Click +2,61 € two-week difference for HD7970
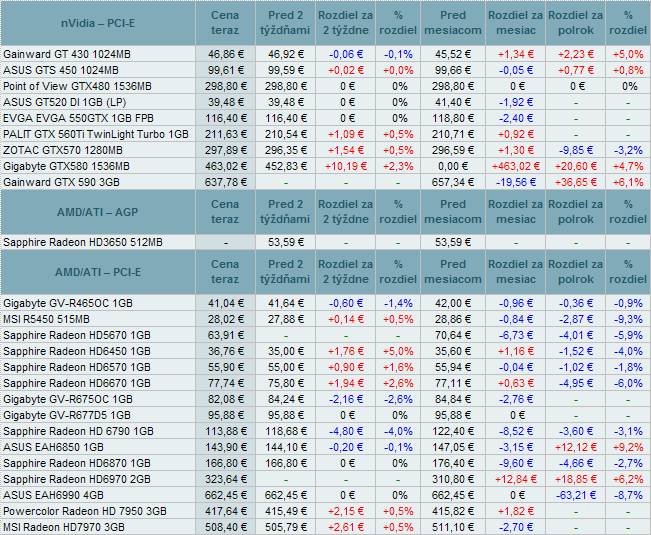Screen dimensions: 651x535 coord(346,527)
